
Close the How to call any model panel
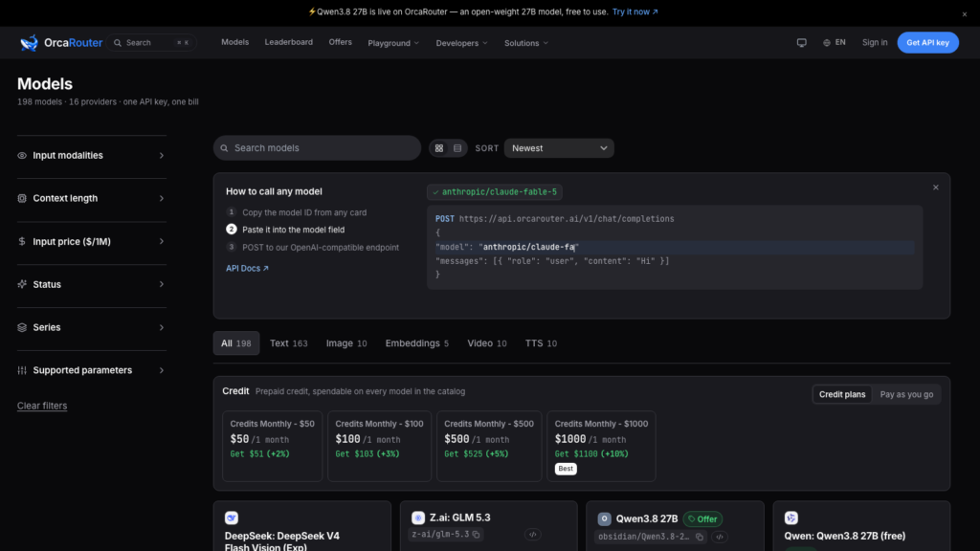[x=936, y=187]
